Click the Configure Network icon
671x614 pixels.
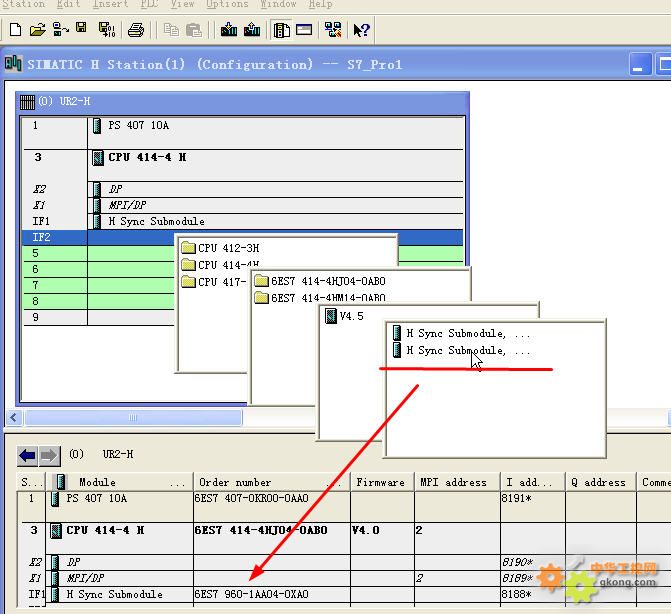pyautogui.click(x=333, y=30)
